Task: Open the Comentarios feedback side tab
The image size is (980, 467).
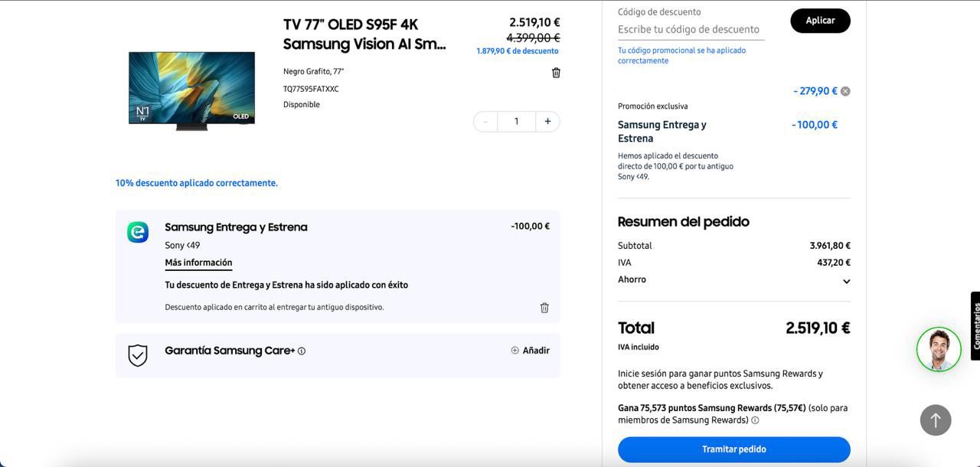Action: coord(975,326)
